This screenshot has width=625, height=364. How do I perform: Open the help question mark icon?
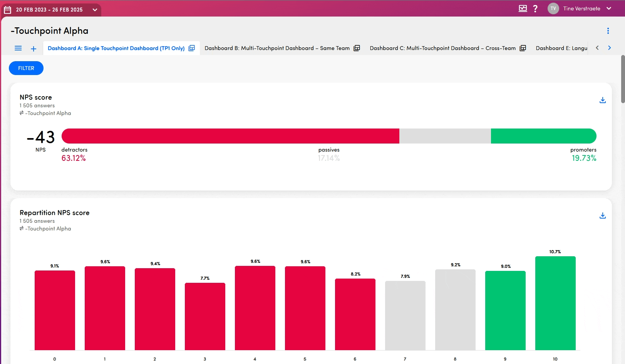535,8
